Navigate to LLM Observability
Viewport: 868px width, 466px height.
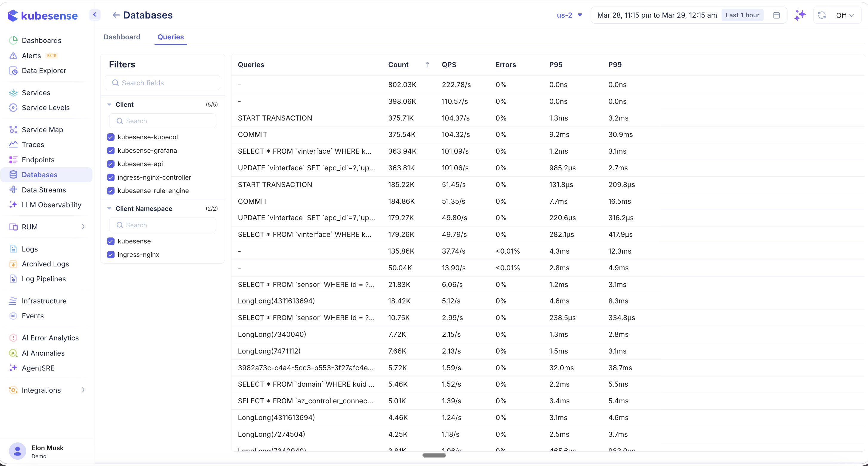[x=51, y=205]
